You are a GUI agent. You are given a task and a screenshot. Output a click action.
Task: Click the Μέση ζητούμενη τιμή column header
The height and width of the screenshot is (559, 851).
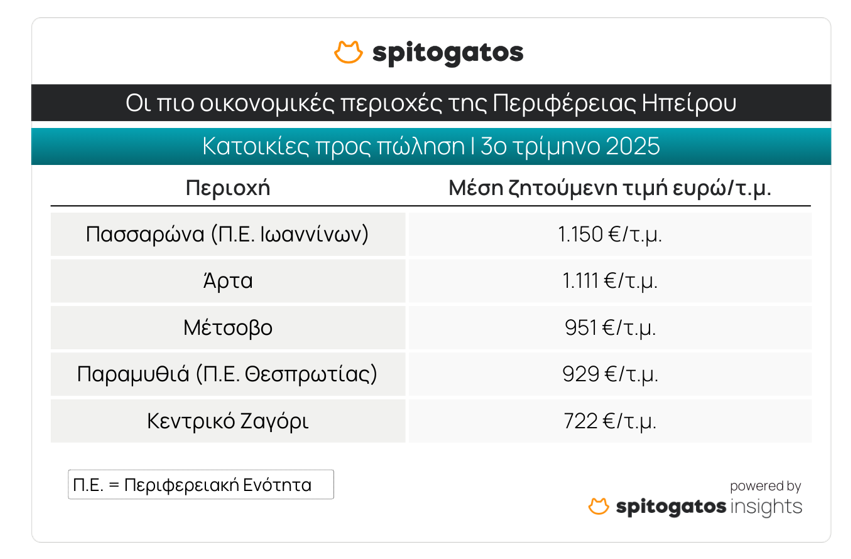(x=609, y=188)
